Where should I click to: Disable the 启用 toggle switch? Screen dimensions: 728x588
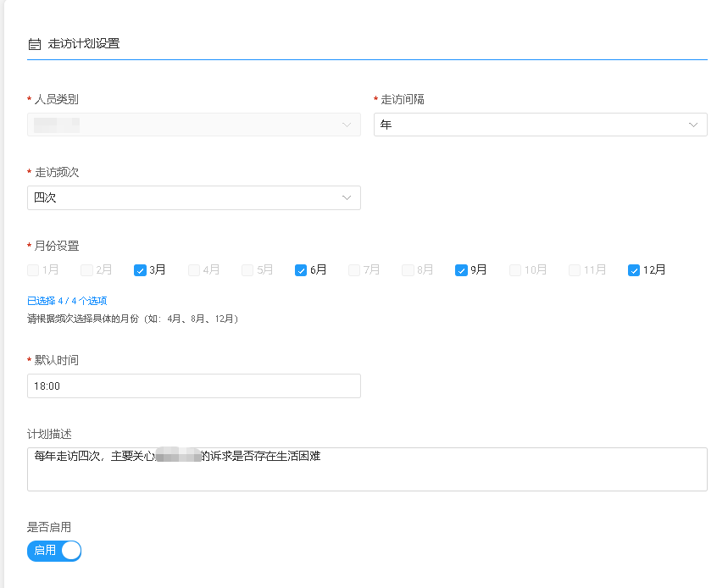tap(53, 551)
